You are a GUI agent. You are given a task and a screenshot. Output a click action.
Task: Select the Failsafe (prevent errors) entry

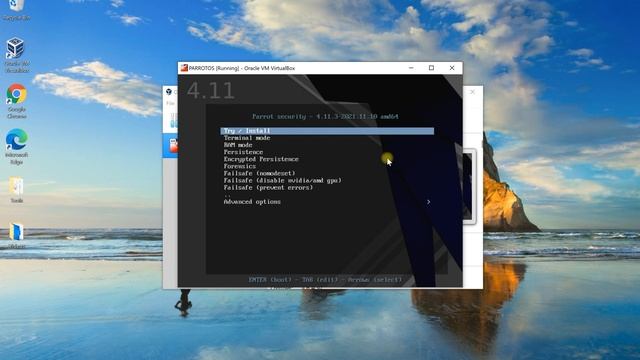pyautogui.click(x=268, y=187)
